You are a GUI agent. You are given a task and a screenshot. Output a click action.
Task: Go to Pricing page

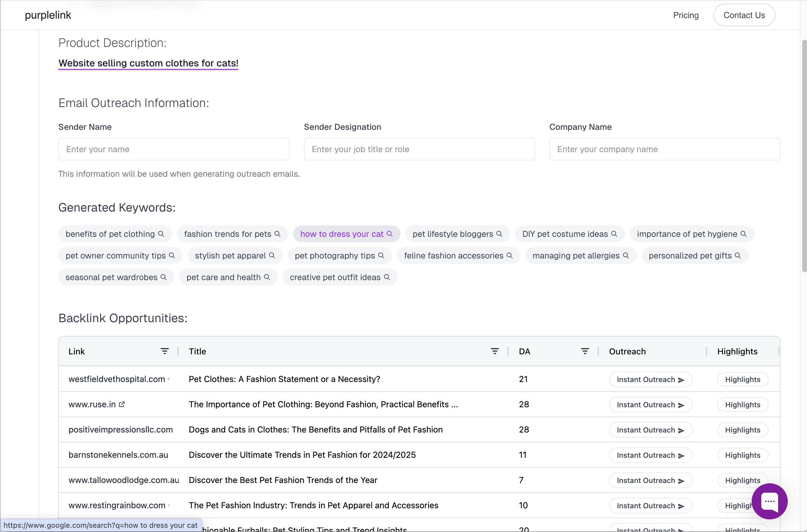(686, 15)
